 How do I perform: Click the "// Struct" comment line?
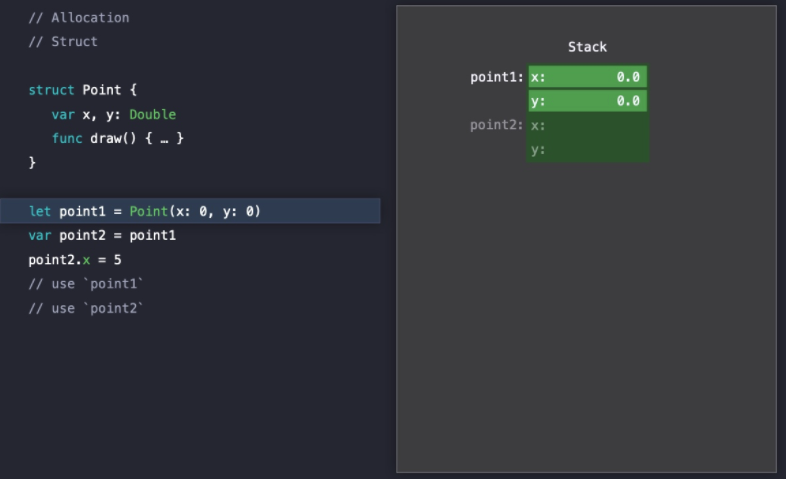coord(63,42)
